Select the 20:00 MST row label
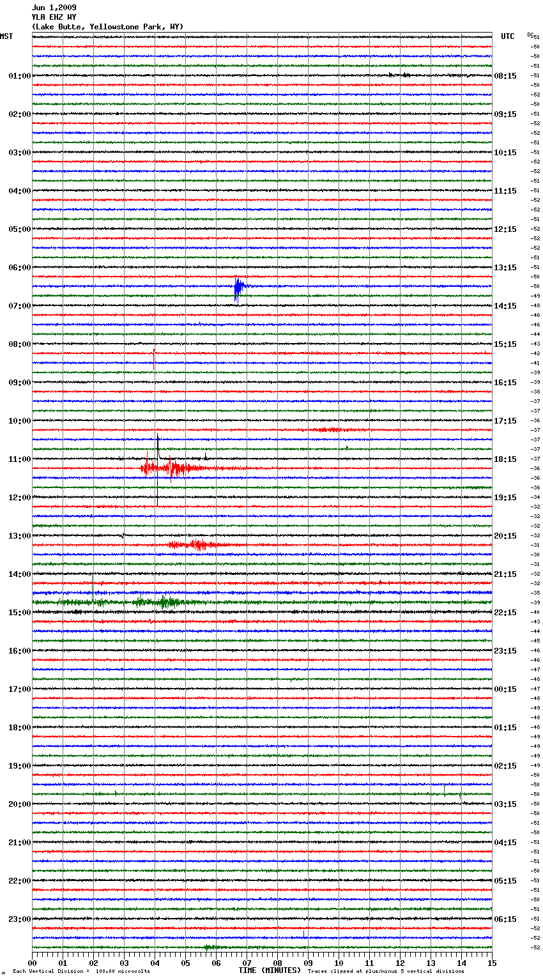The image size is (543, 980). (x=20, y=804)
